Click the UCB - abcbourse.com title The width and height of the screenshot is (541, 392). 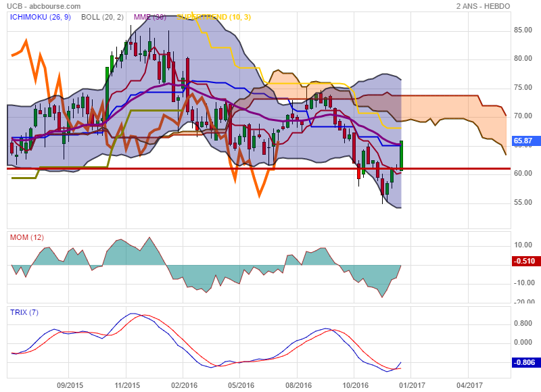44,6
